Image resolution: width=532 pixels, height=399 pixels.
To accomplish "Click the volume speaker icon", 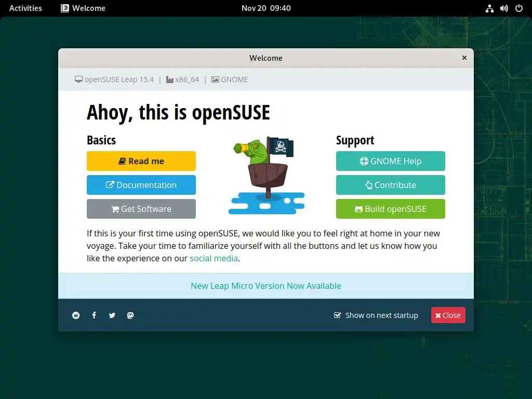I will point(504,8).
